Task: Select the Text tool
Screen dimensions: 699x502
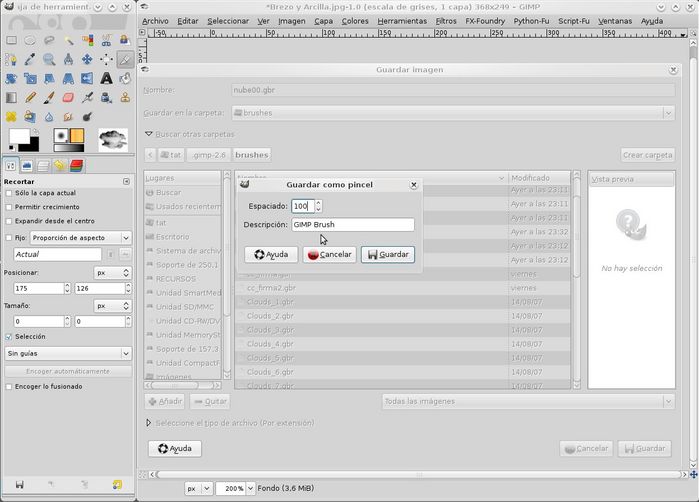Action: point(106,78)
